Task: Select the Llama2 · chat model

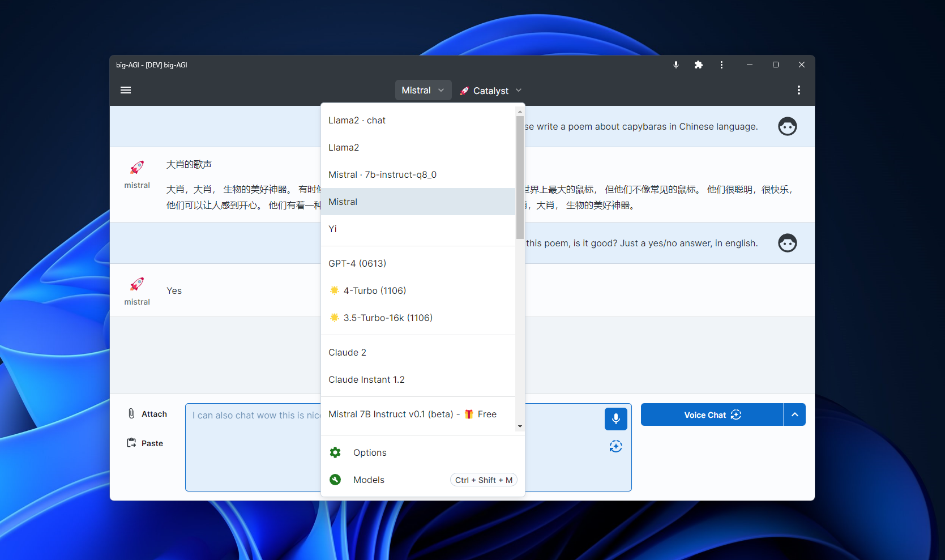Action: (x=418, y=120)
